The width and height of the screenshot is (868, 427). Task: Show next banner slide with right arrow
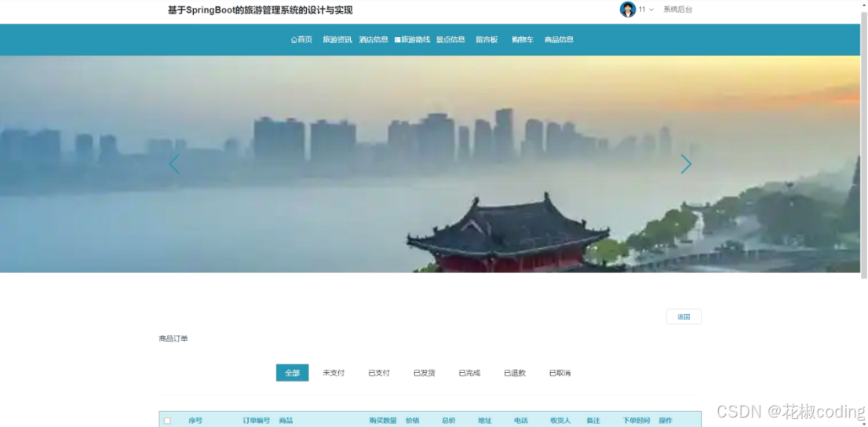click(686, 164)
